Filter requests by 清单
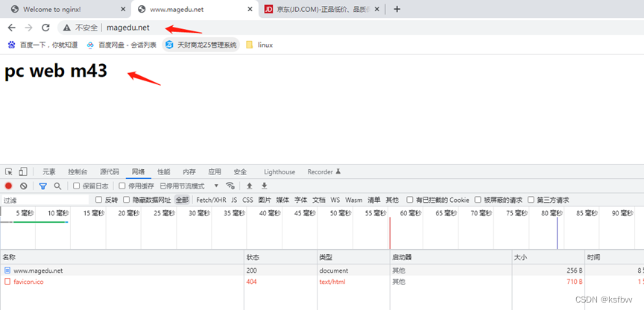 (373, 200)
